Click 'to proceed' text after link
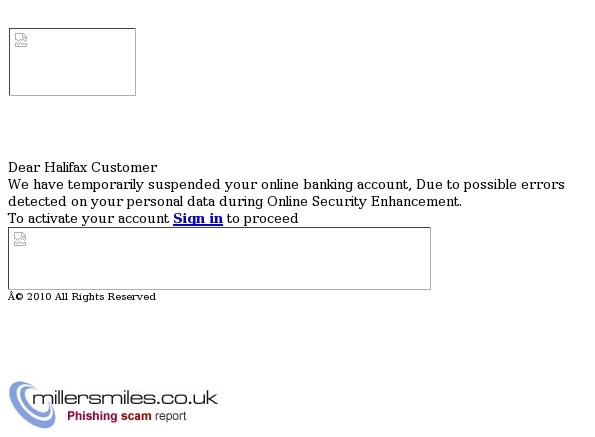Viewport: 595px width, 437px height. coord(262,218)
